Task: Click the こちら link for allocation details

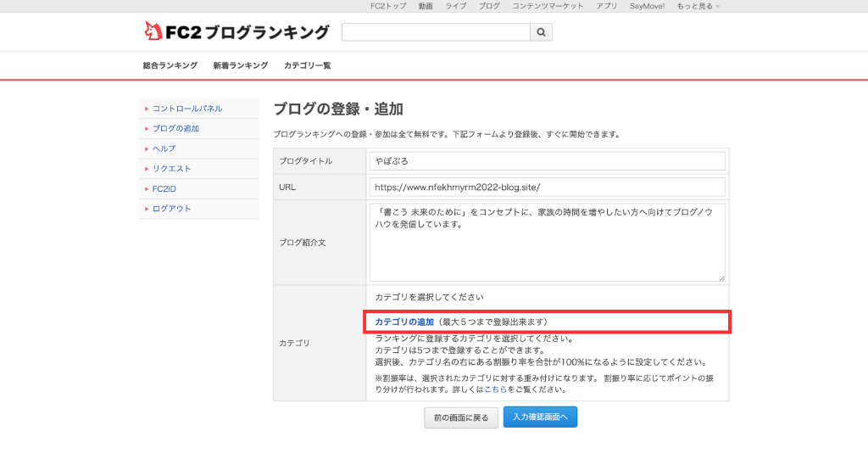Action: click(496, 389)
